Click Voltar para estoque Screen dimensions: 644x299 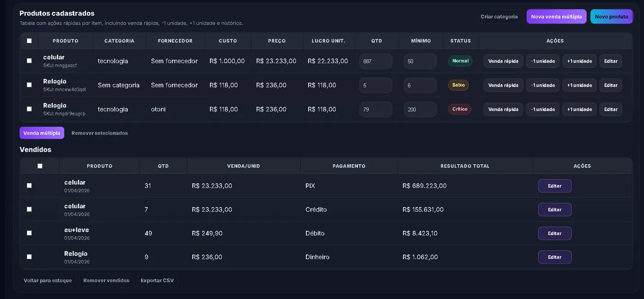48,281
